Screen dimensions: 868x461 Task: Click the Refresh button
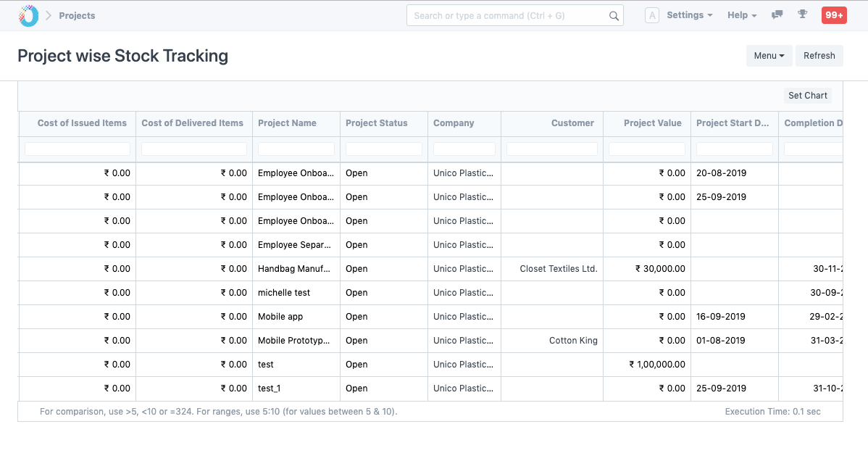click(819, 55)
